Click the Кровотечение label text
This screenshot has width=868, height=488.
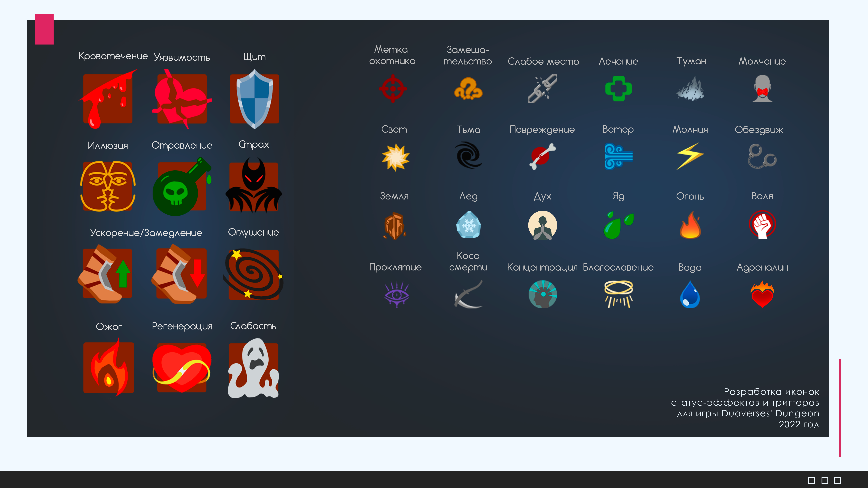(x=113, y=56)
